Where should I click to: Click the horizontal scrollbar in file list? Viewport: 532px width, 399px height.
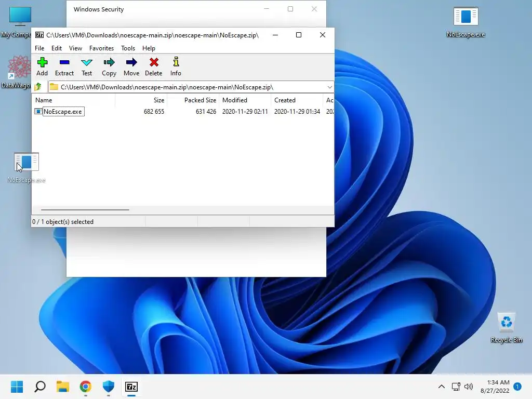point(85,210)
